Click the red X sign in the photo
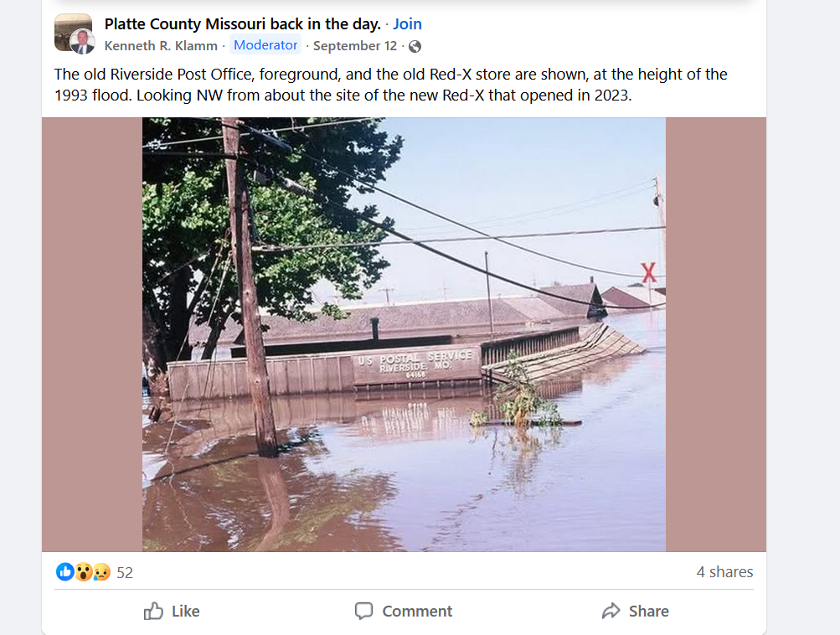 point(648,272)
